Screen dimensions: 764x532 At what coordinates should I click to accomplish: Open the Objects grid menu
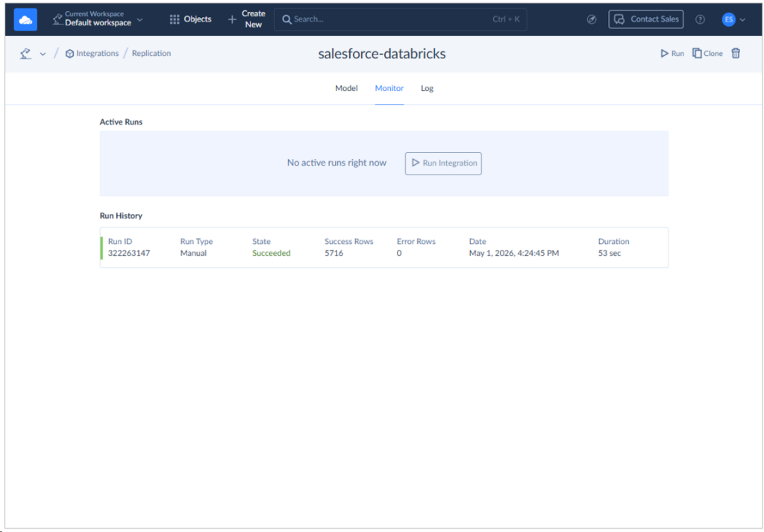[190, 19]
